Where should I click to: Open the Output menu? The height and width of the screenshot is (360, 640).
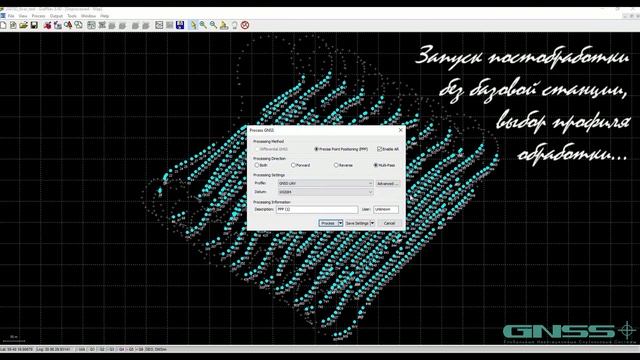point(56,16)
